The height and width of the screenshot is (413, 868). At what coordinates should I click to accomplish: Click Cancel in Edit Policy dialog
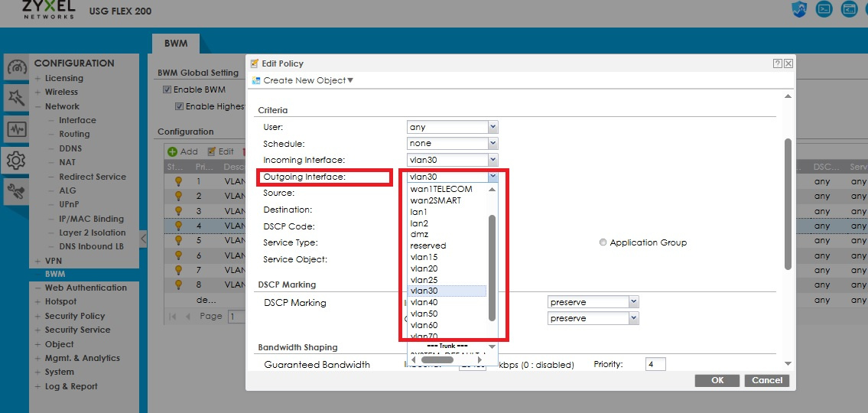click(x=767, y=380)
